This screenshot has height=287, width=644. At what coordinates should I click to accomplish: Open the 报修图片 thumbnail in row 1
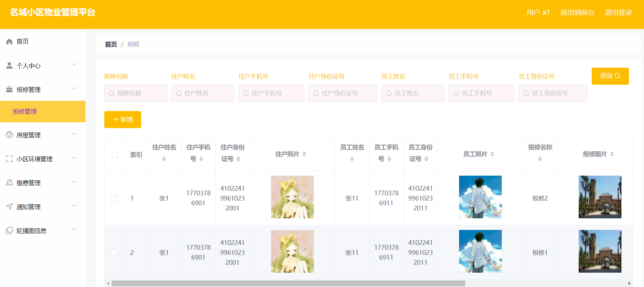pyautogui.click(x=600, y=197)
